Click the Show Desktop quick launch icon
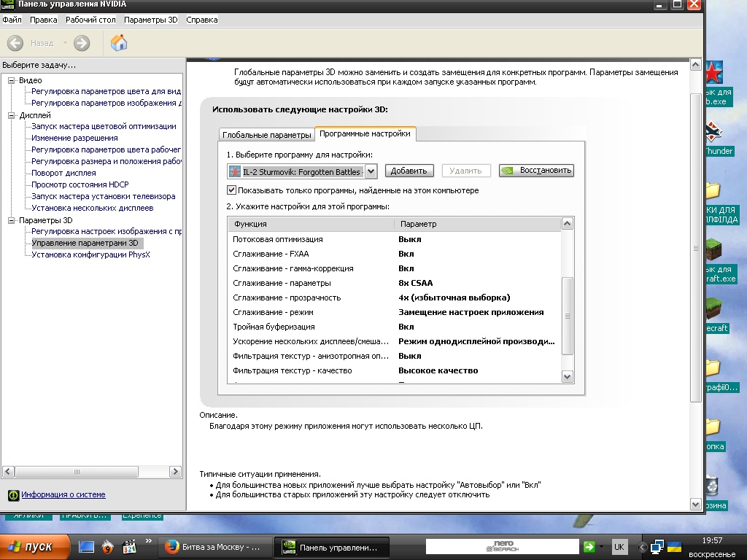747x560 pixels. pos(87,547)
